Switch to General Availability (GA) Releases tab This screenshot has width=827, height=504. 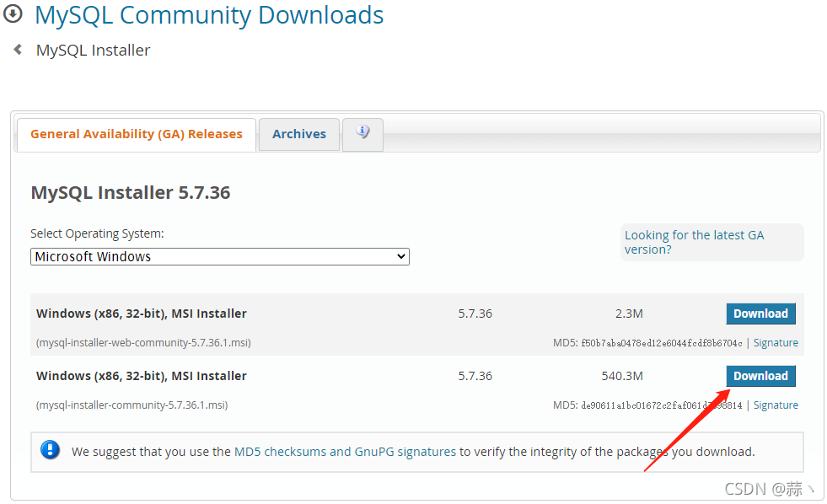click(137, 134)
